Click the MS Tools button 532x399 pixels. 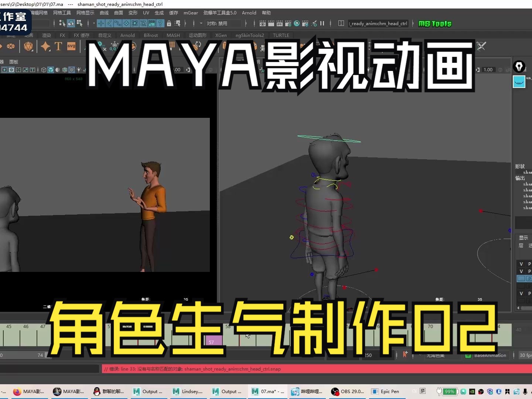click(x=435, y=24)
